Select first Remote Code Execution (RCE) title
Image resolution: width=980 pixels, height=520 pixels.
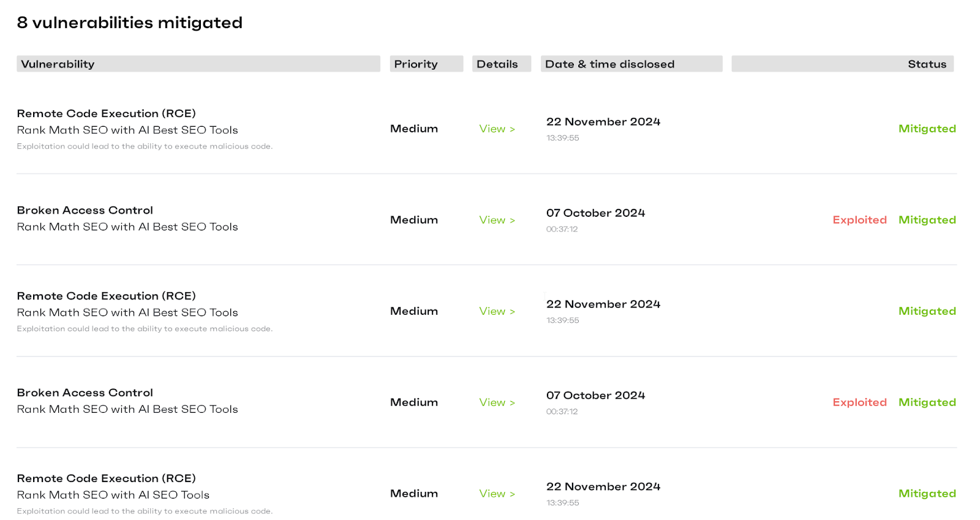point(107,113)
